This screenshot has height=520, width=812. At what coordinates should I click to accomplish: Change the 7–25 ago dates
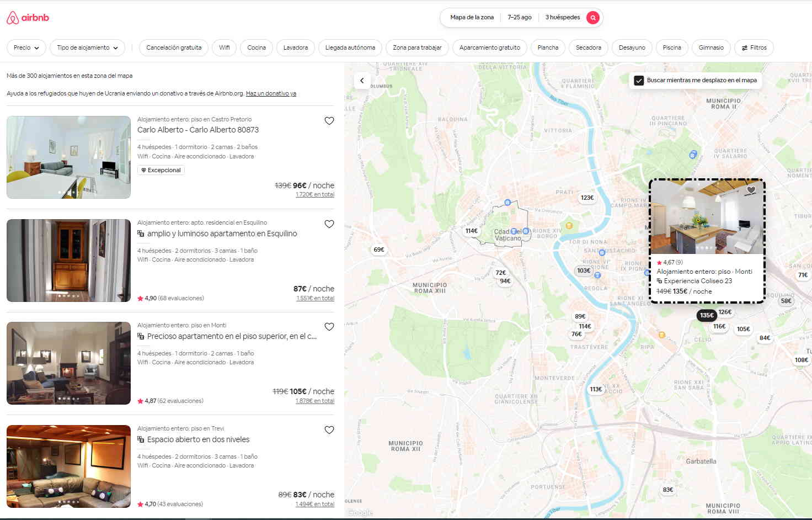(520, 18)
